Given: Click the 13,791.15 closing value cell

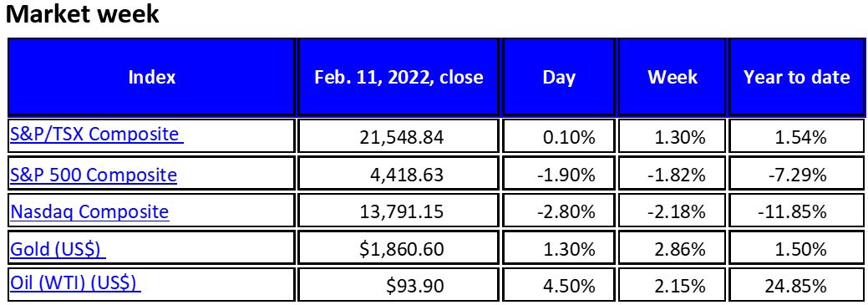Looking at the screenshot, I should pos(398,211).
